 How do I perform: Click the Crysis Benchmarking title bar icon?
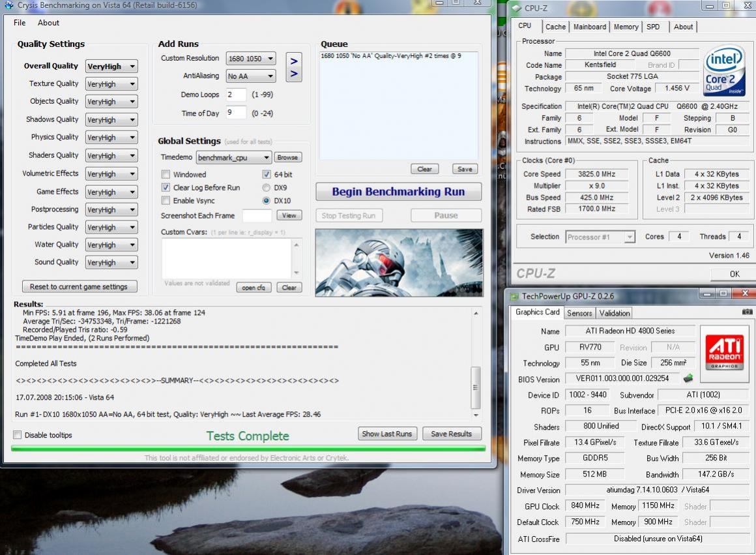[8, 5]
